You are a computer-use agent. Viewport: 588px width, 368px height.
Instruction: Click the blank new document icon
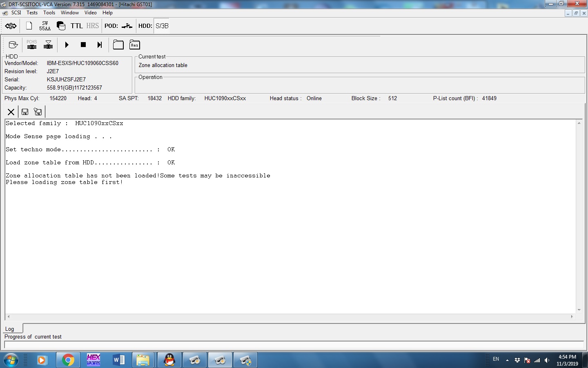pos(29,26)
